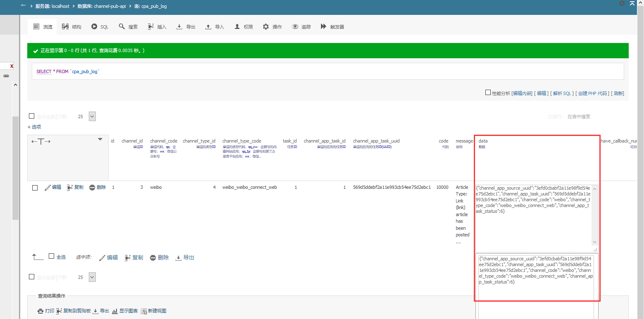Click the print icon in query results operations
644x319 pixels.
click(40, 311)
